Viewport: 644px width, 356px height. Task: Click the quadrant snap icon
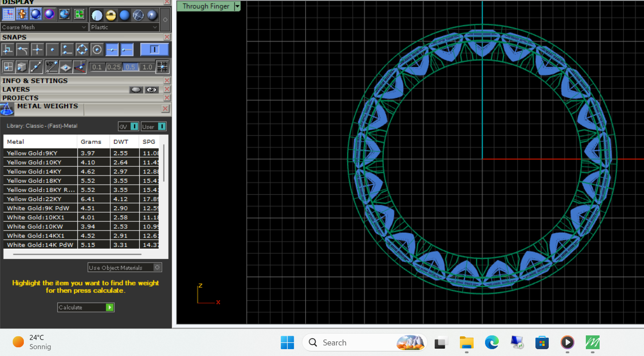point(82,49)
